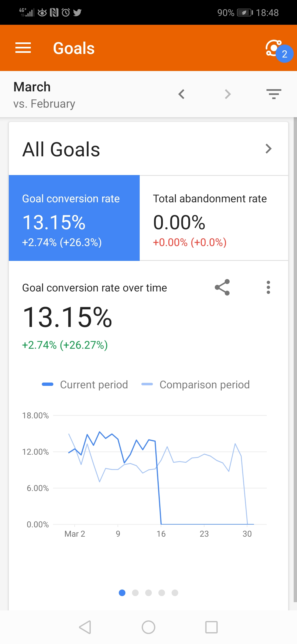Tap the Mar 16 point on chart
Image resolution: width=297 pixels, height=644 pixels.
tap(161, 524)
